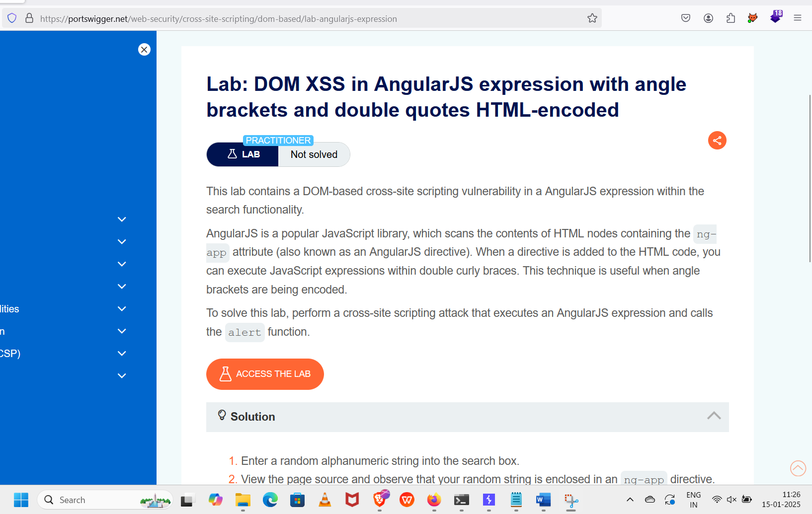
Task: Click the 'alert' code snippet
Action: (244, 332)
